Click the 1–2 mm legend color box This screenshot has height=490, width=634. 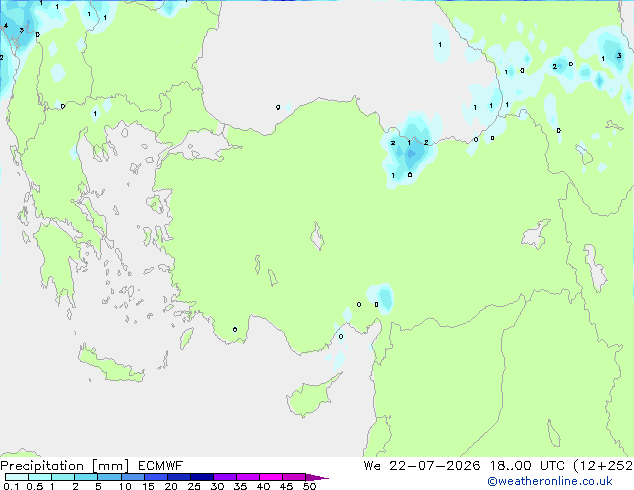point(63,477)
